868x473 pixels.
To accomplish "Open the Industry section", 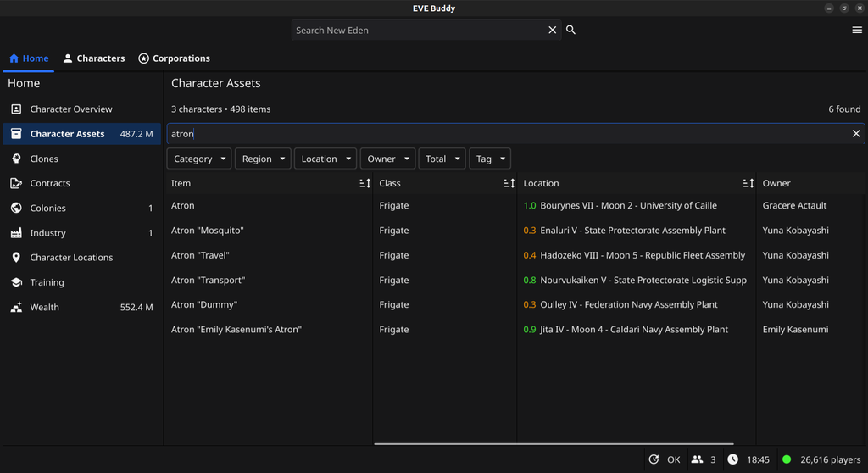I will click(81, 232).
